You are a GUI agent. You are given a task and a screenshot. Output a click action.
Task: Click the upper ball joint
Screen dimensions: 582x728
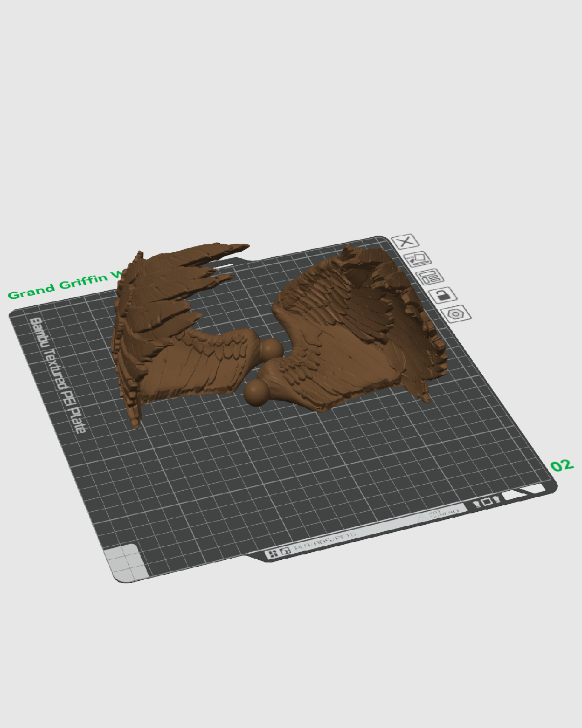coord(273,349)
